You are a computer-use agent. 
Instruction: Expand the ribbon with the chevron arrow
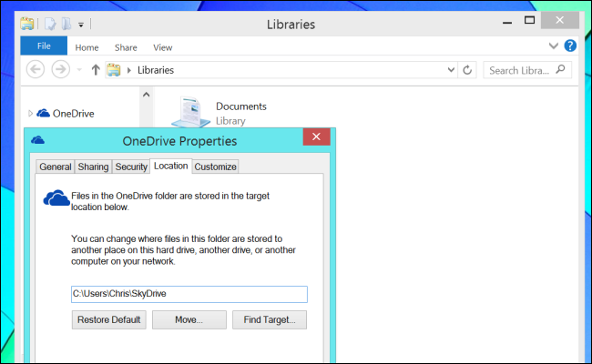click(553, 46)
